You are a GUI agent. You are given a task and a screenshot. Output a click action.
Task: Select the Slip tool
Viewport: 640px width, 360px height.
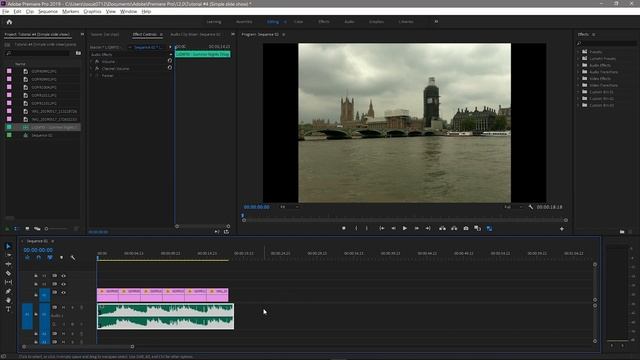(x=8, y=282)
